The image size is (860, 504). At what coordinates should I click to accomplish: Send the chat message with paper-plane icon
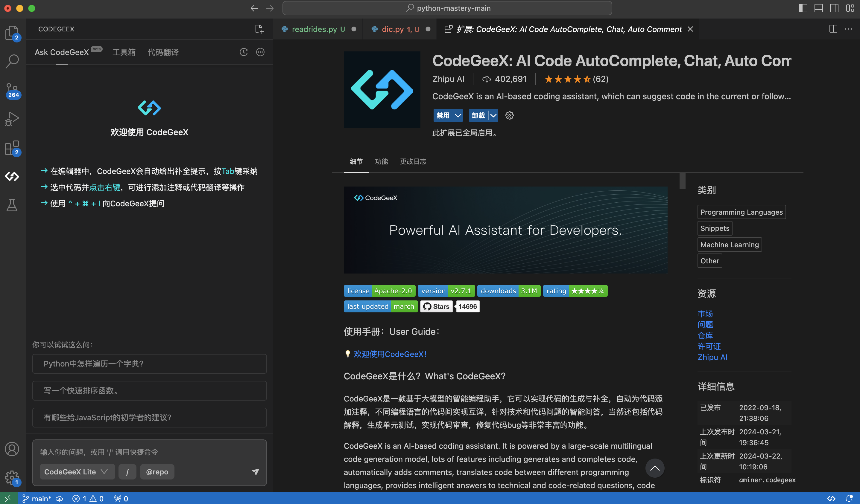(255, 472)
